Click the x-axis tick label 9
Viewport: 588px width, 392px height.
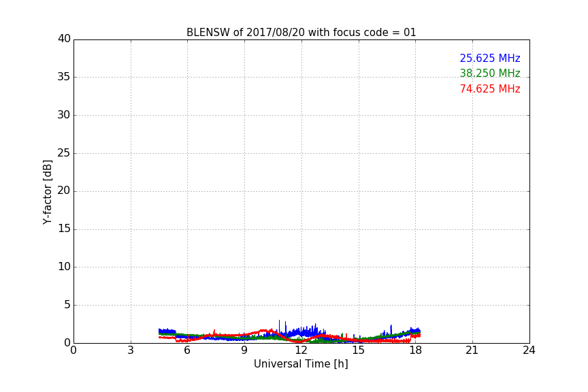244,350
